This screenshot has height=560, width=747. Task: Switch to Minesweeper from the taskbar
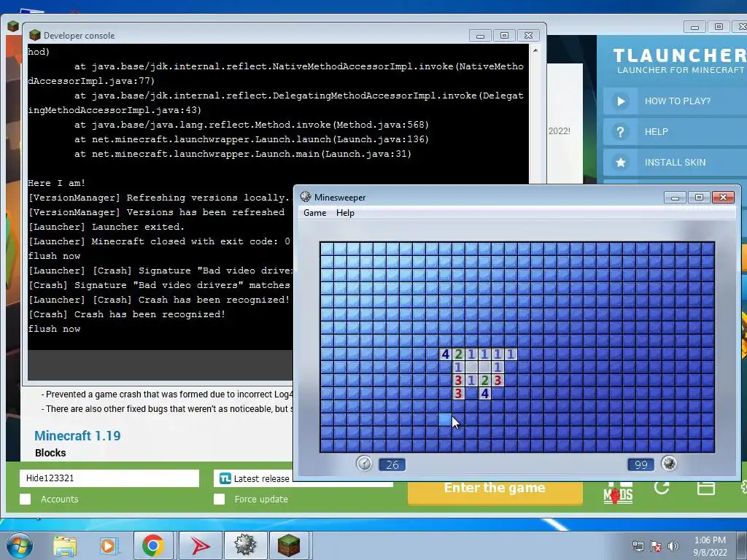[x=245, y=545]
